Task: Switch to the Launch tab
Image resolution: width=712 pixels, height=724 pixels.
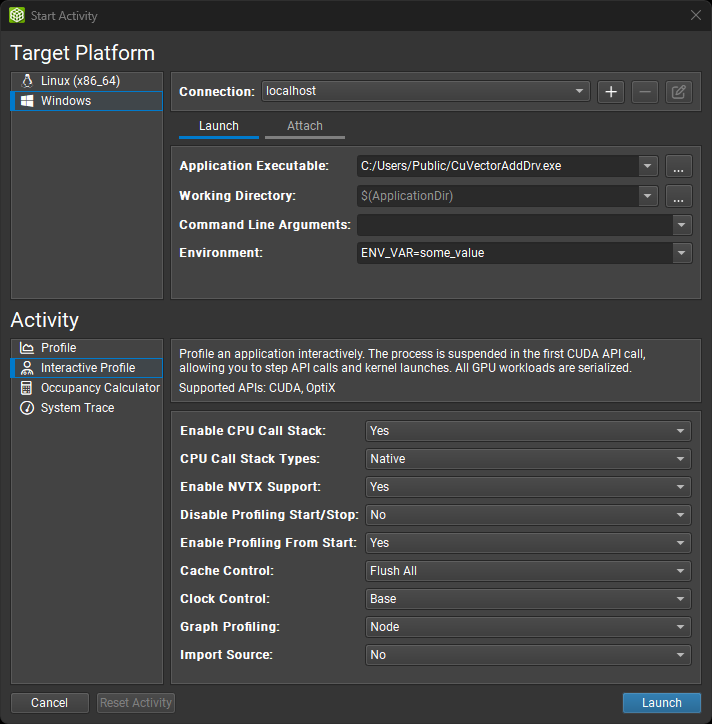Action: coord(219,126)
